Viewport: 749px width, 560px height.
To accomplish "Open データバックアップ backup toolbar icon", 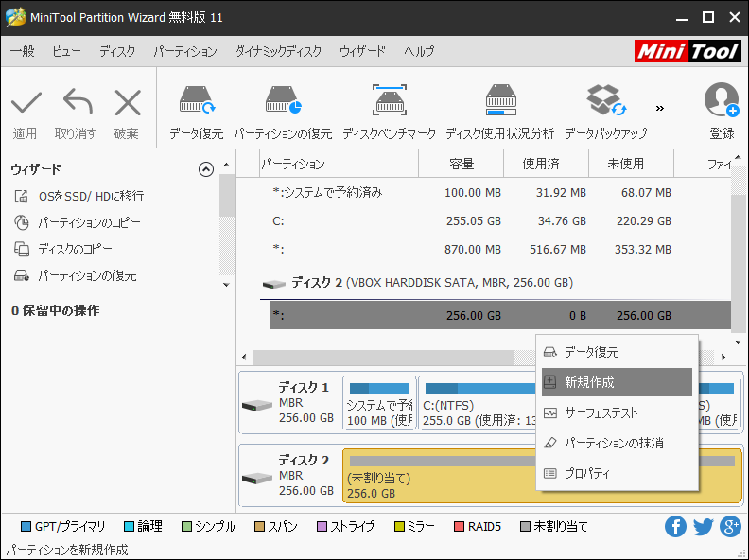I will pos(605,100).
